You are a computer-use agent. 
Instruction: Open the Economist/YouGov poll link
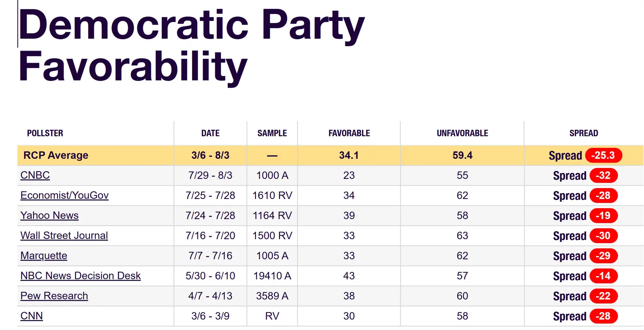coord(64,195)
